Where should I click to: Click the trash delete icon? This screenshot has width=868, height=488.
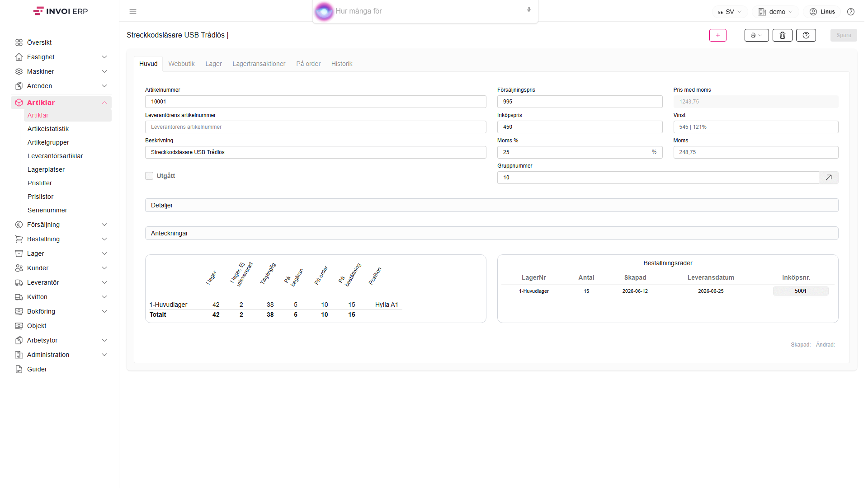pos(782,35)
